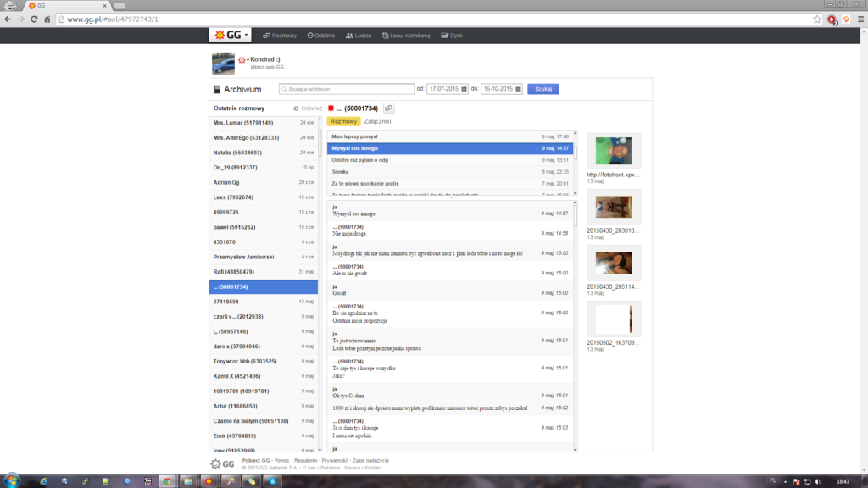Screen dimensions: 868x488
Task: Click the browser reload button
Action: coord(34,19)
